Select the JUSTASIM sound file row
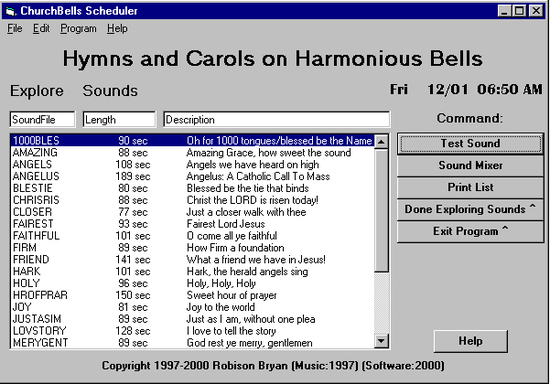Image resolution: width=550 pixels, height=384 pixels. click(192, 319)
